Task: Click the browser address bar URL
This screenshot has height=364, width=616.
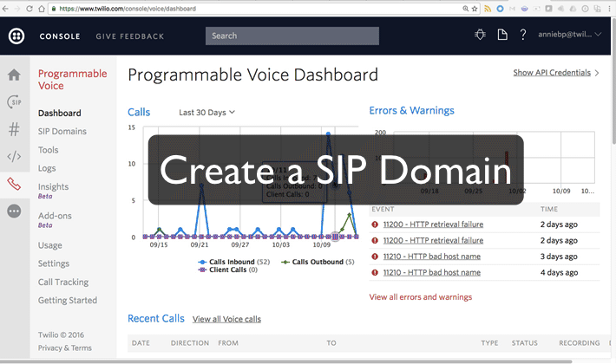Action: [128, 9]
